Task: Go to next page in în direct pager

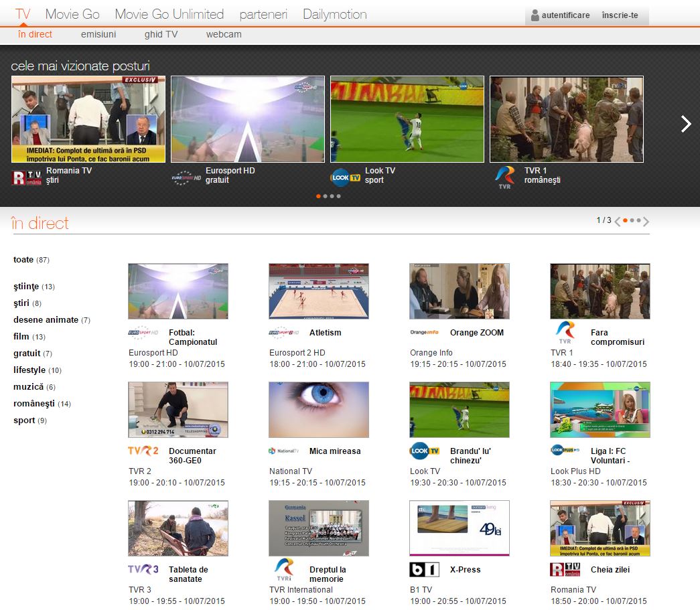Action: [x=646, y=222]
